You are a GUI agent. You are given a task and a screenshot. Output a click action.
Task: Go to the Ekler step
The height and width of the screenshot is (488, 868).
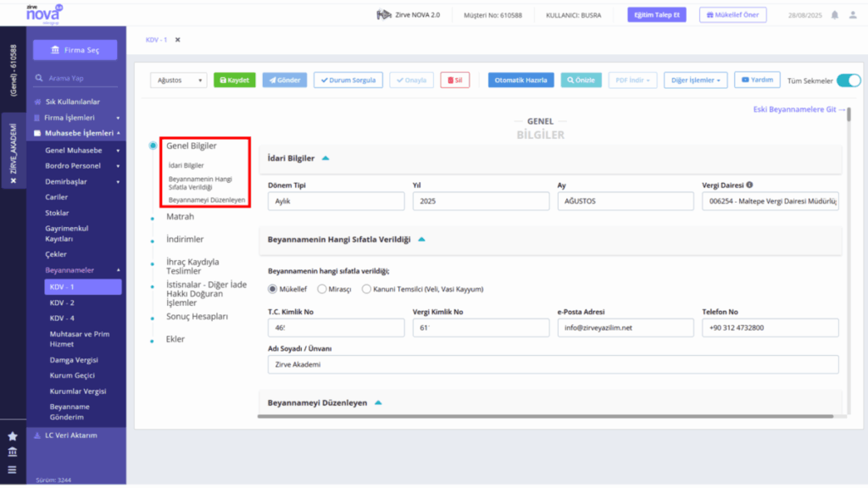point(175,339)
